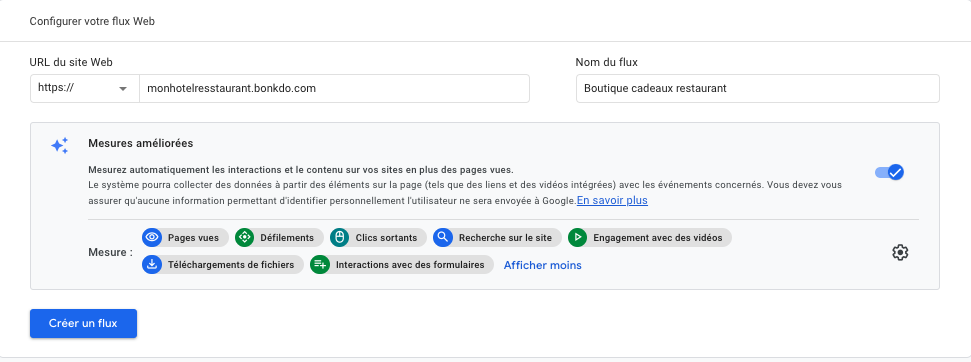Image resolution: width=971 pixels, height=362 pixels.
Task: Open the En savoir plus link
Action: pyautogui.click(x=612, y=200)
